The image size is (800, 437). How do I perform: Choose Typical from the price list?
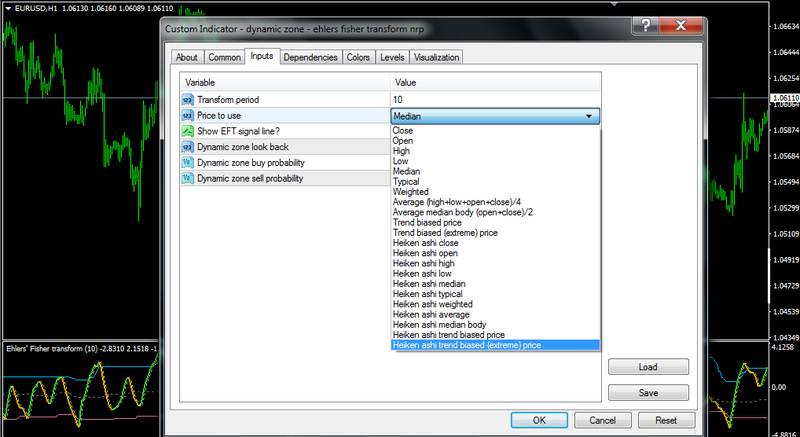click(495, 182)
